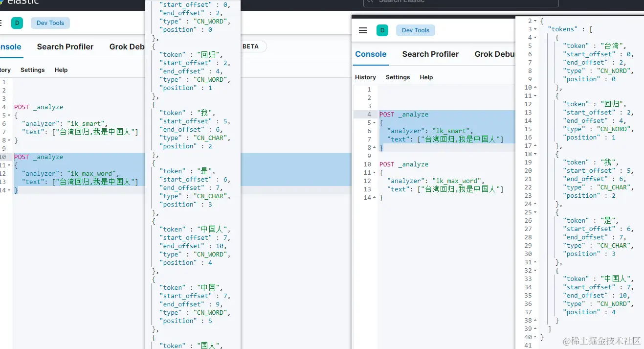Open Help in left window console
The height and width of the screenshot is (349, 644).
point(61,70)
